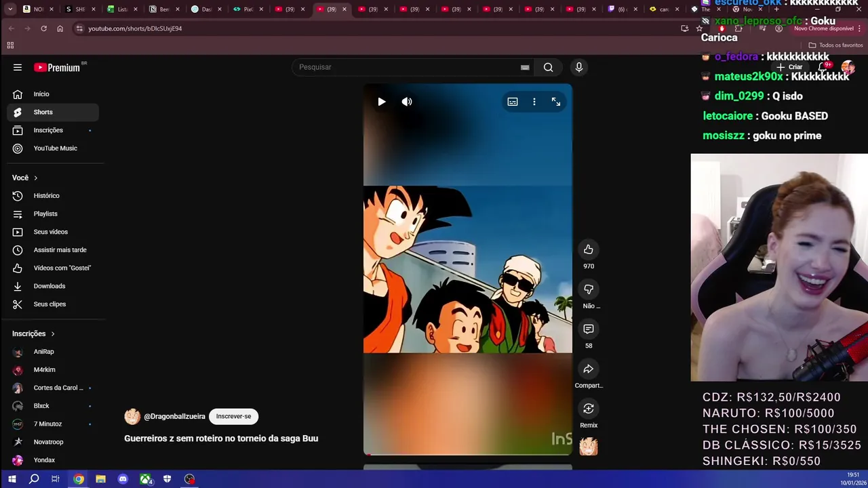Screen dimensions: 868x488
Task: Open the 7 Minutoz channel
Action: pyautogui.click(x=53, y=424)
